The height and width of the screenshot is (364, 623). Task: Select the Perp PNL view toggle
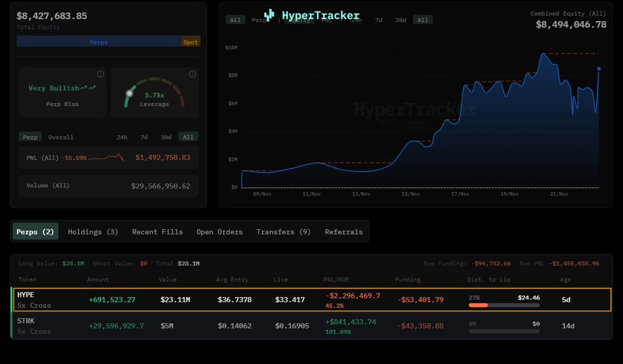coord(30,137)
